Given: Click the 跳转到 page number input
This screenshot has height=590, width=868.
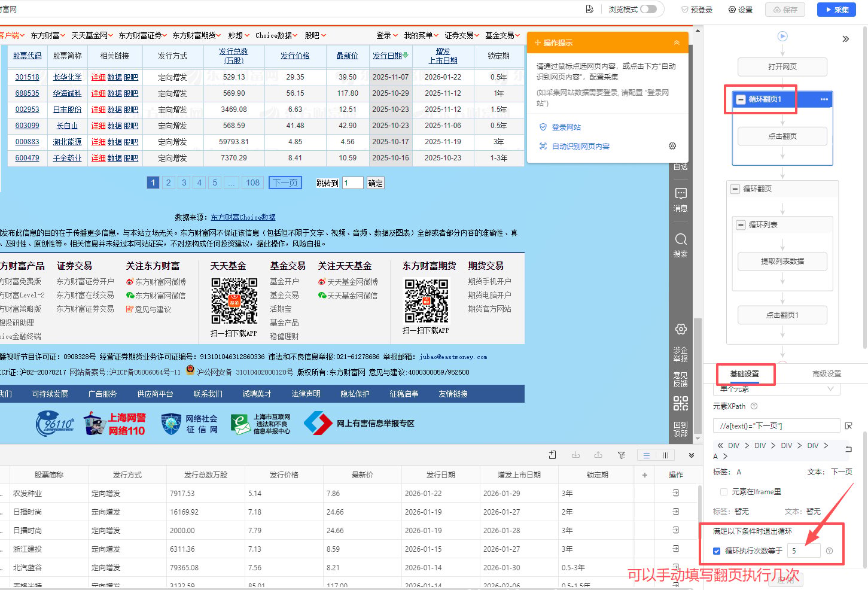Looking at the screenshot, I should [x=353, y=183].
